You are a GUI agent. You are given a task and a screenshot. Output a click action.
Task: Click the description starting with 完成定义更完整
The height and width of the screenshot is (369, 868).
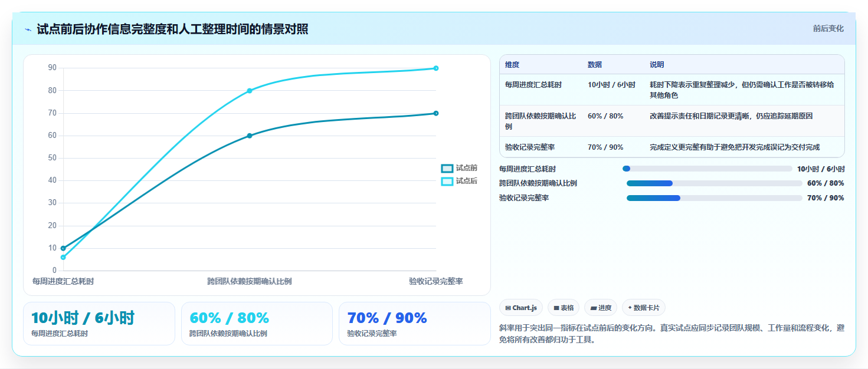[735, 147]
